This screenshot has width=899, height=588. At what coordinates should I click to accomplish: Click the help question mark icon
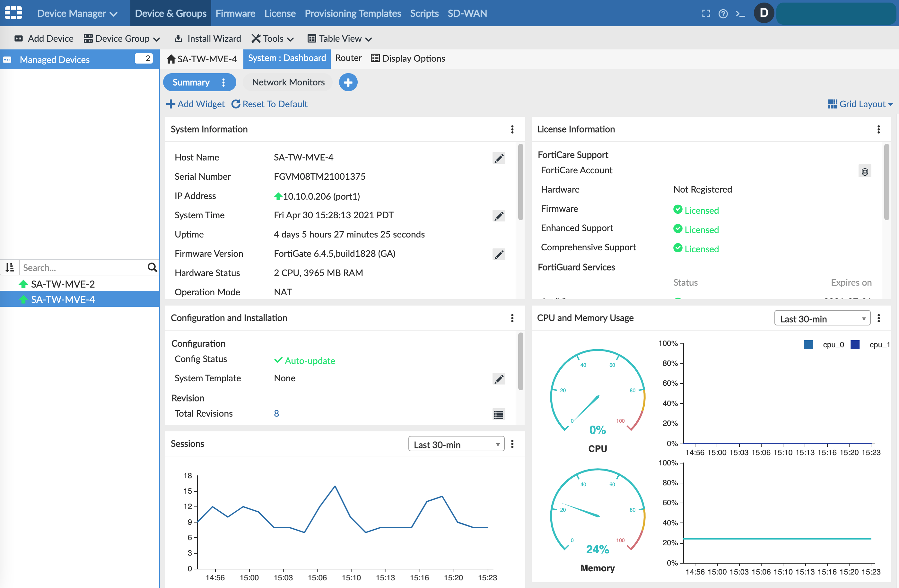723,13
